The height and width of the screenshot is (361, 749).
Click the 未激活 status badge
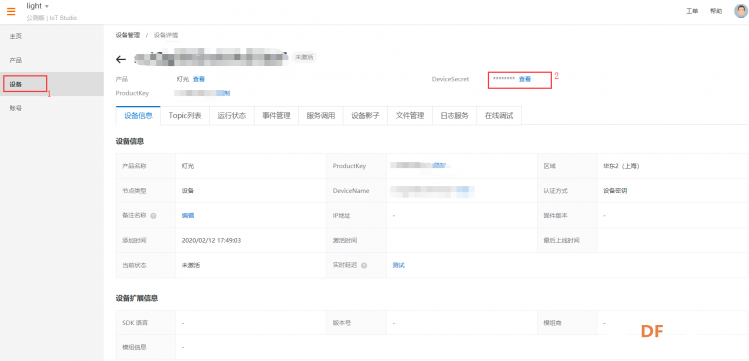(304, 57)
